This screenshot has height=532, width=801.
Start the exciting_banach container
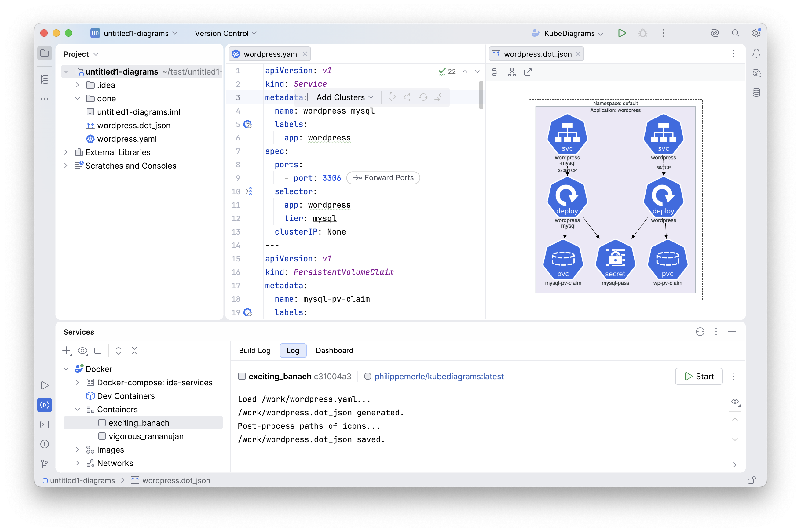tap(698, 376)
